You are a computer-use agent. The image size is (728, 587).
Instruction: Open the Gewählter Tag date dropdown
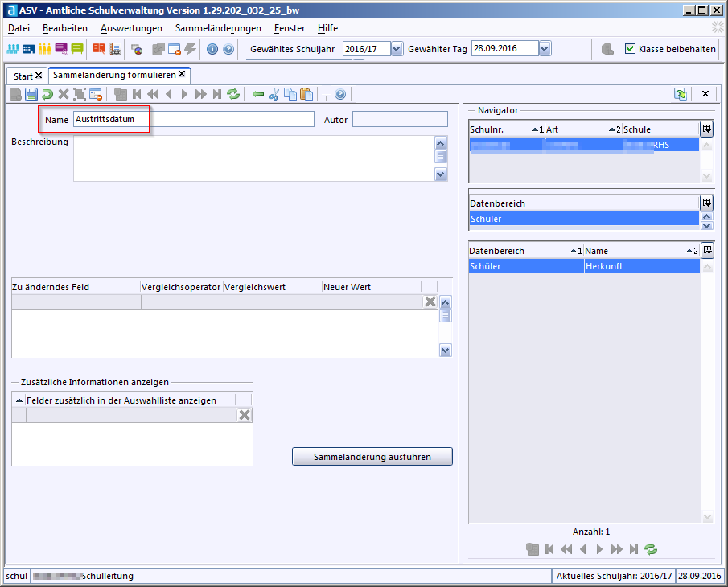point(545,49)
